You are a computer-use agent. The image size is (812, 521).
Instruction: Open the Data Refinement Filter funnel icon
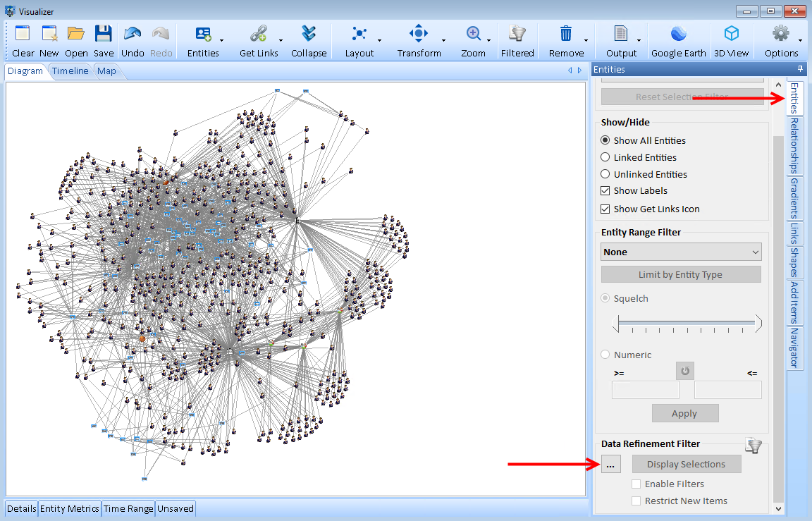pyautogui.click(x=753, y=445)
